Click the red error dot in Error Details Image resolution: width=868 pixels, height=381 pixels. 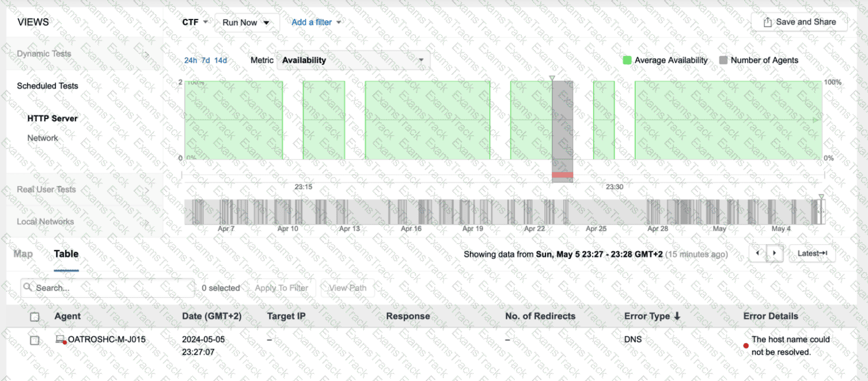(746, 346)
